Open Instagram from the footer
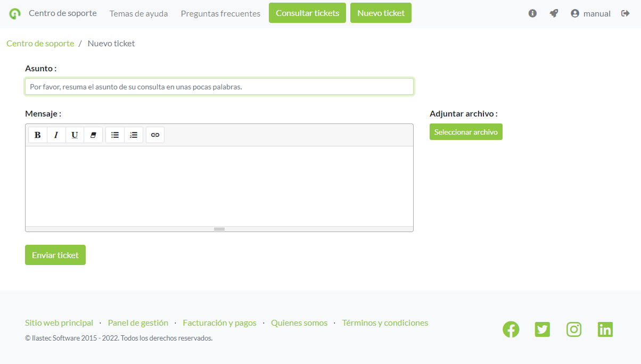The image size is (641, 364). 573,329
